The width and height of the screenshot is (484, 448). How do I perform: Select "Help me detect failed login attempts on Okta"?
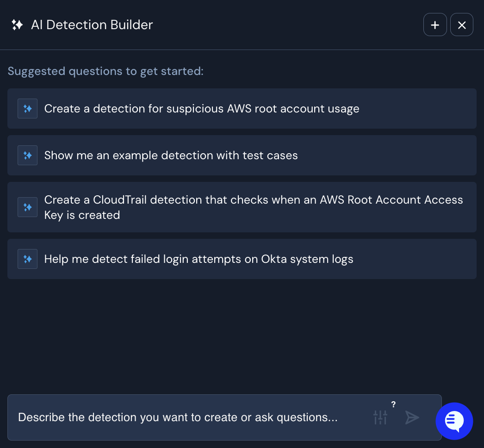point(199,259)
